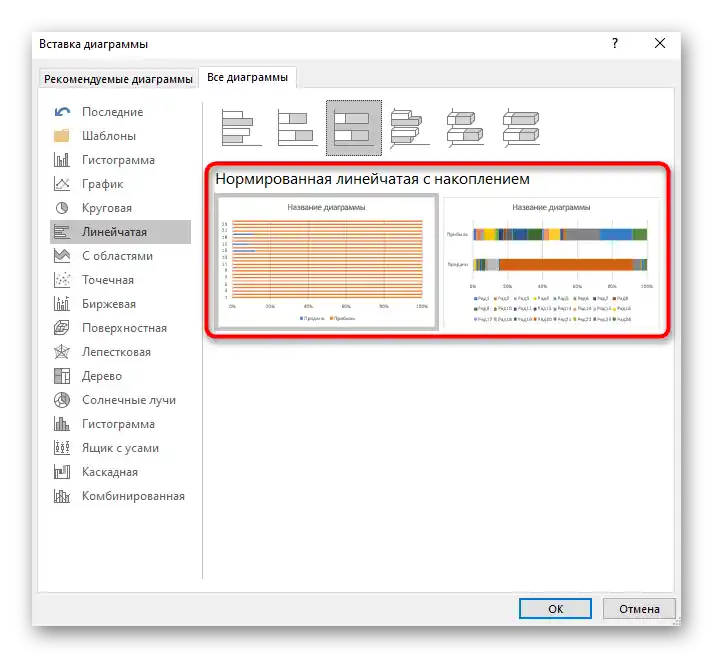Select the 3-D 100% stacked bar icon
Viewport: 713px width, 658px height.
(x=521, y=128)
